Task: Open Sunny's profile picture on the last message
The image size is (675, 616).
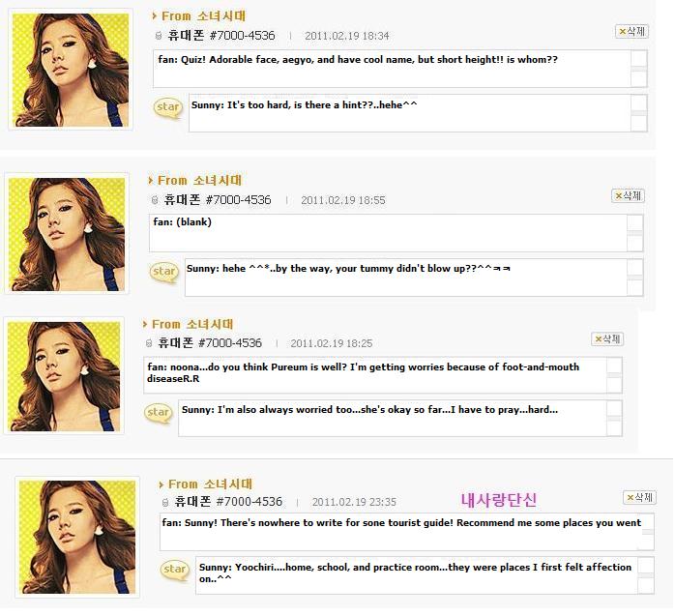Action: (x=77, y=537)
